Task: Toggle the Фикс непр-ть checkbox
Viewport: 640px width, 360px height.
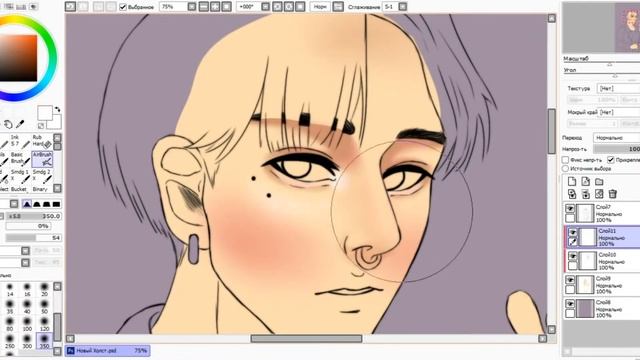Action: 565,160
